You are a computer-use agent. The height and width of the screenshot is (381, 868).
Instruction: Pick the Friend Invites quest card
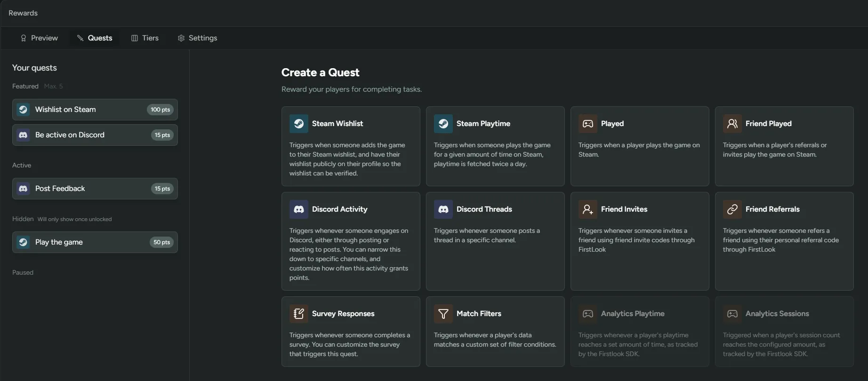(640, 241)
